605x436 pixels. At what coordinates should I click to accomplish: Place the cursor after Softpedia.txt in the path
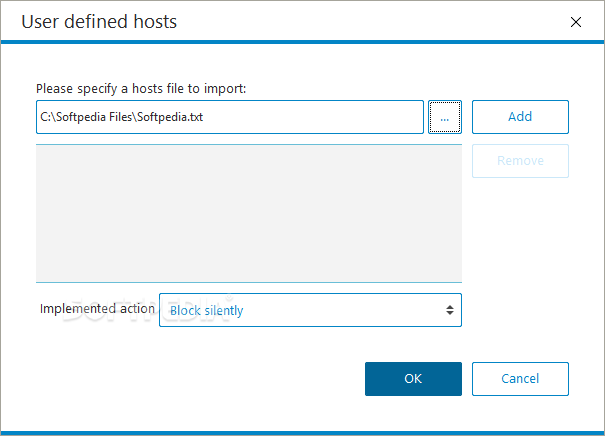(x=204, y=117)
